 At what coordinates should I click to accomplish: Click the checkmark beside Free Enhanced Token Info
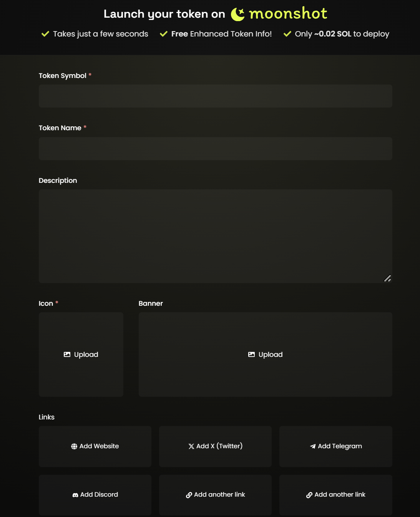pyautogui.click(x=164, y=34)
